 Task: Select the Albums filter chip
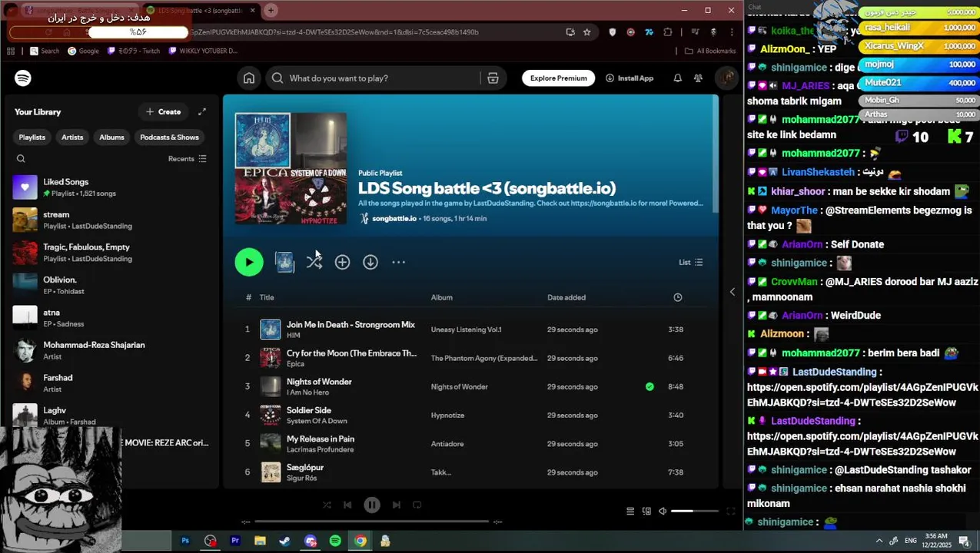(111, 137)
